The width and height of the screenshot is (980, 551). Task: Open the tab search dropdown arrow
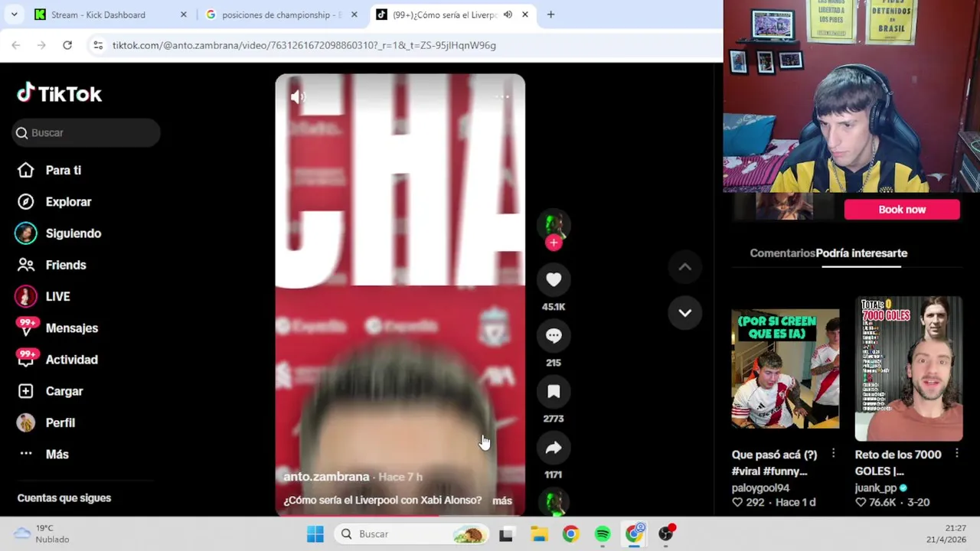pos(14,15)
